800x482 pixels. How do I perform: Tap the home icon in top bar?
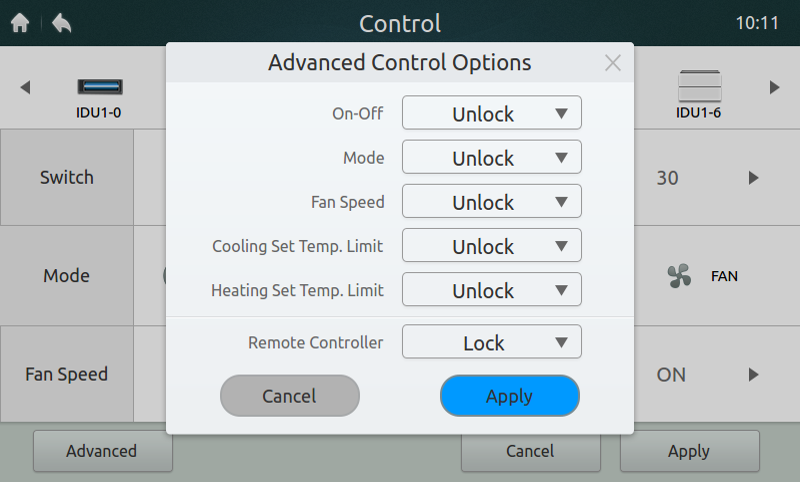[x=20, y=23]
